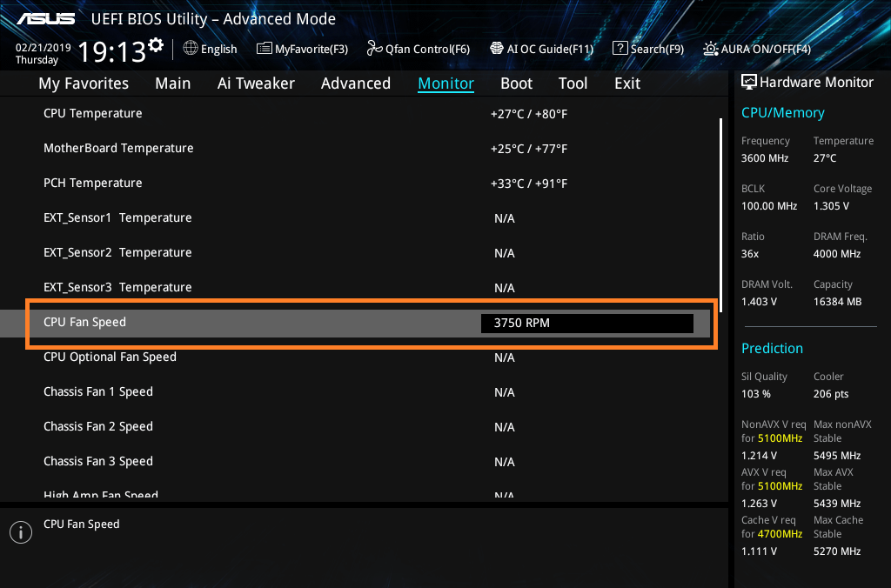Screen dimensions: 891x588
Task: Click the AI OC Guide chip icon
Action: (497, 49)
